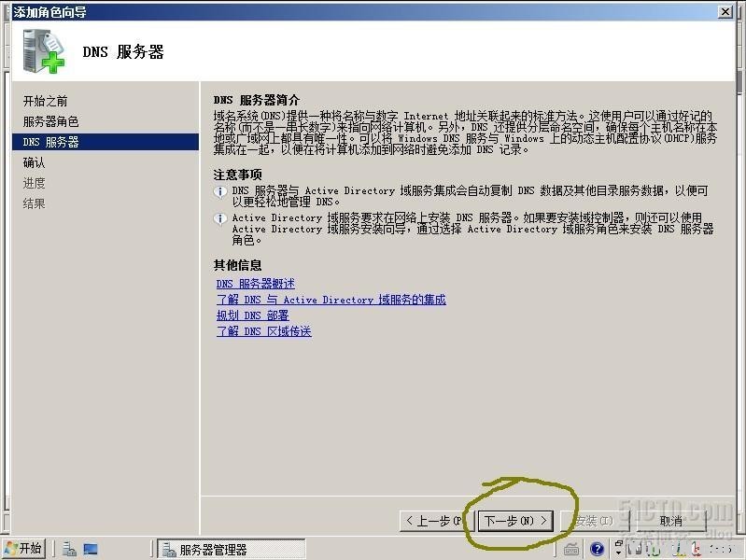Click the Server Manager quick launch icon

coord(69,549)
